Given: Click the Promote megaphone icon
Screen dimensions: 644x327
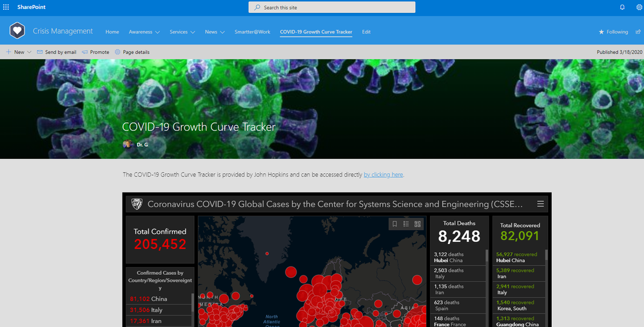Looking at the screenshot, I should pyautogui.click(x=84, y=52).
